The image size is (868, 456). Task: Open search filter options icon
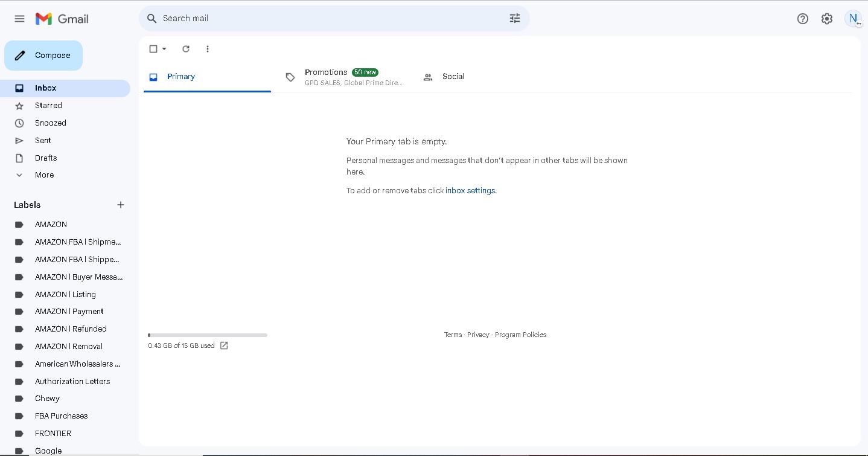click(515, 19)
